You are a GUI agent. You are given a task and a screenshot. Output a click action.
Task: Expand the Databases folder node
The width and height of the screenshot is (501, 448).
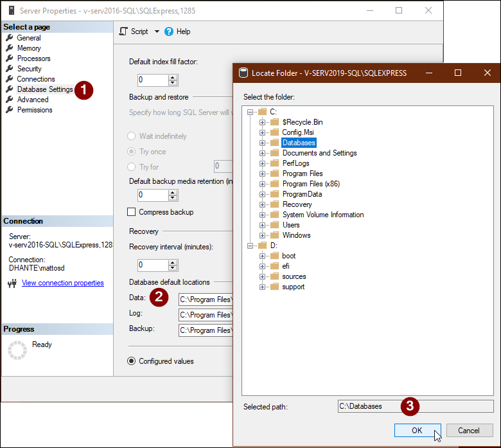pyautogui.click(x=262, y=143)
